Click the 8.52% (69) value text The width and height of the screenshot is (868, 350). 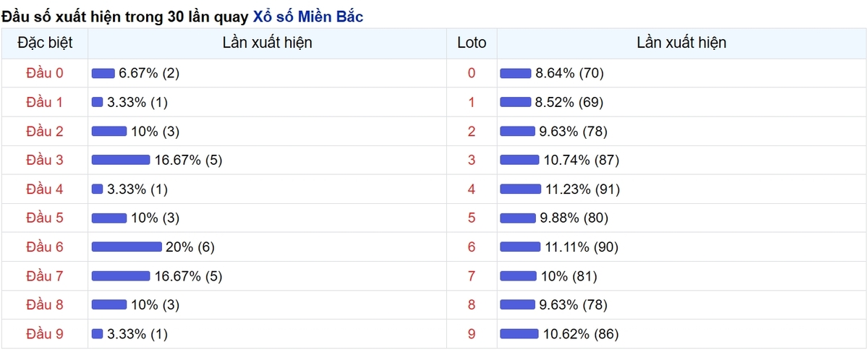click(x=569, y=102)
